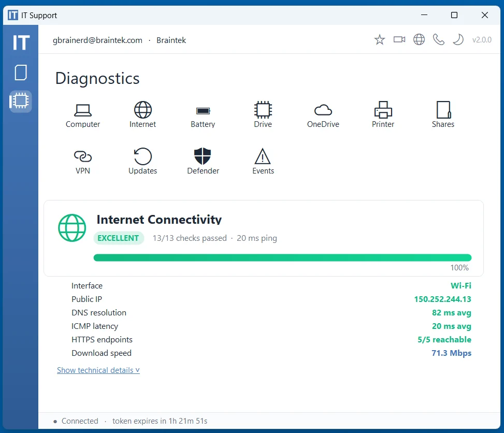Run the Internet diagnostic
The image size is (504, 433).
143,116
